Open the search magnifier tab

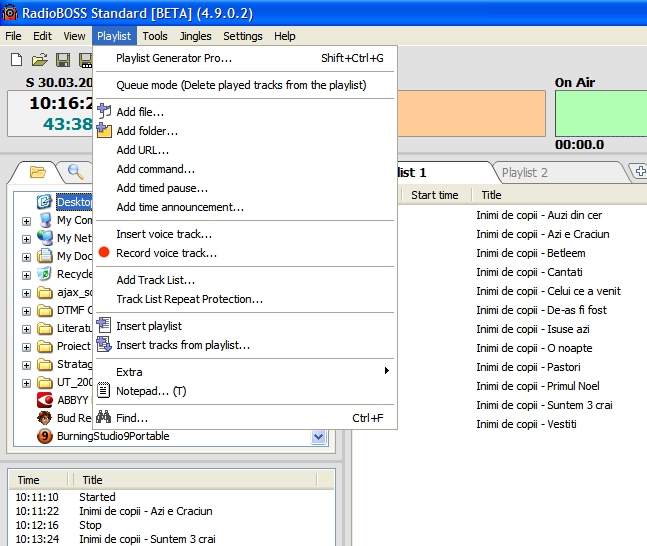[x=76, y=172]
